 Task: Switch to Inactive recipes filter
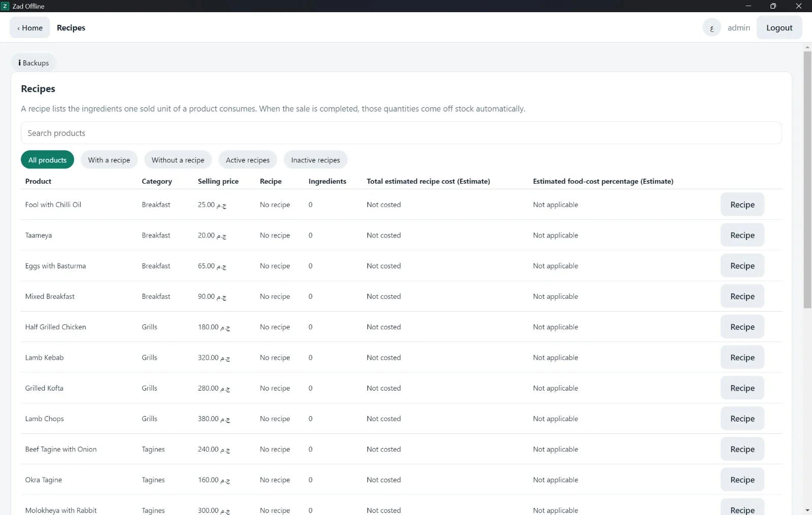click(x=316, y=160)
